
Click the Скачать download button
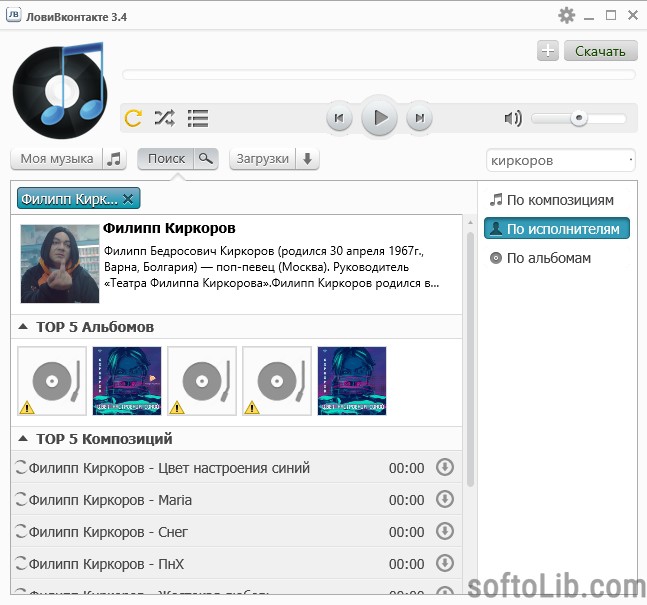tap(600, 51)
